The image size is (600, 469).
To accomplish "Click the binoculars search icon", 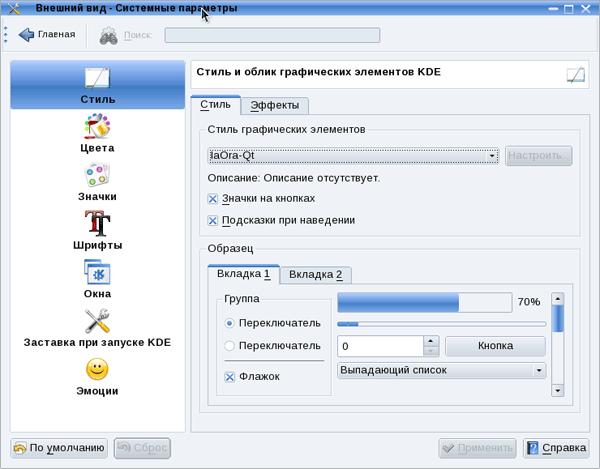I will [109, 36].
